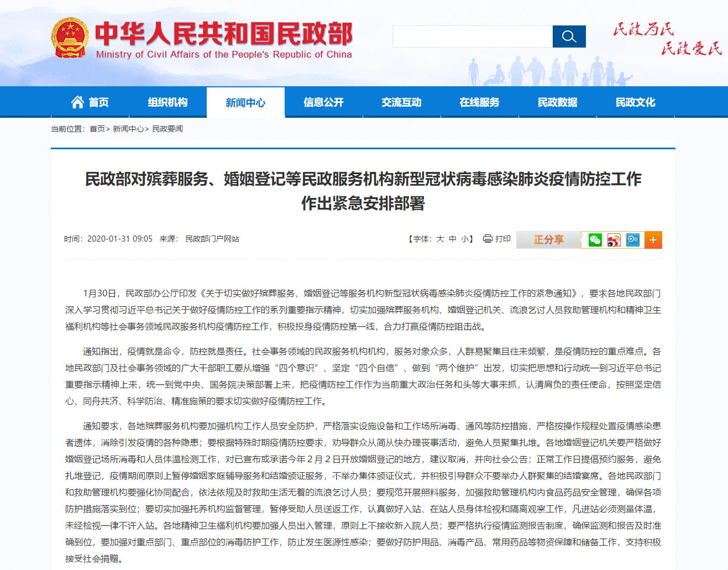Open 组织机构 navigation tab
728x570 pixels.
pyautogui.click(x=167, y=102)
